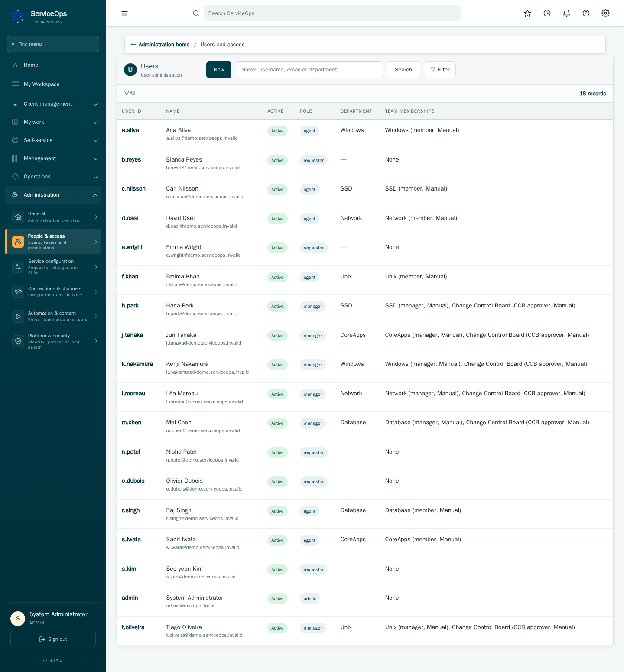
Task: Focus the Search ServiceOps field
Action: point(332,13)
